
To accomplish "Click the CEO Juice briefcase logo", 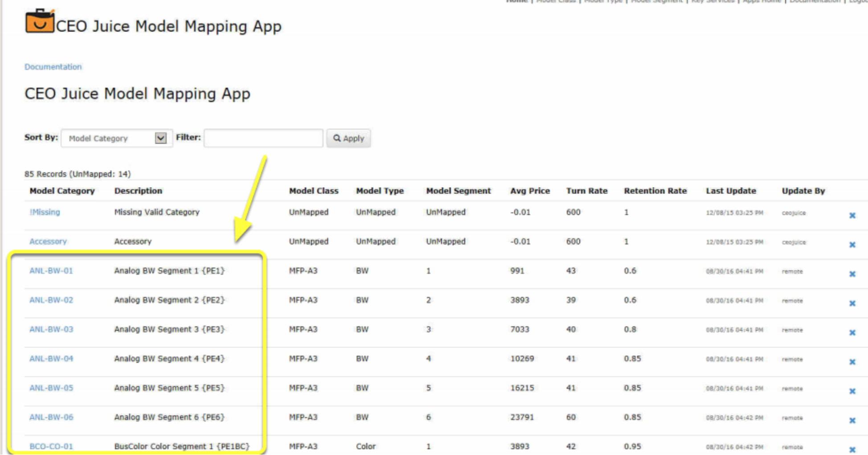I will point(40,21).
